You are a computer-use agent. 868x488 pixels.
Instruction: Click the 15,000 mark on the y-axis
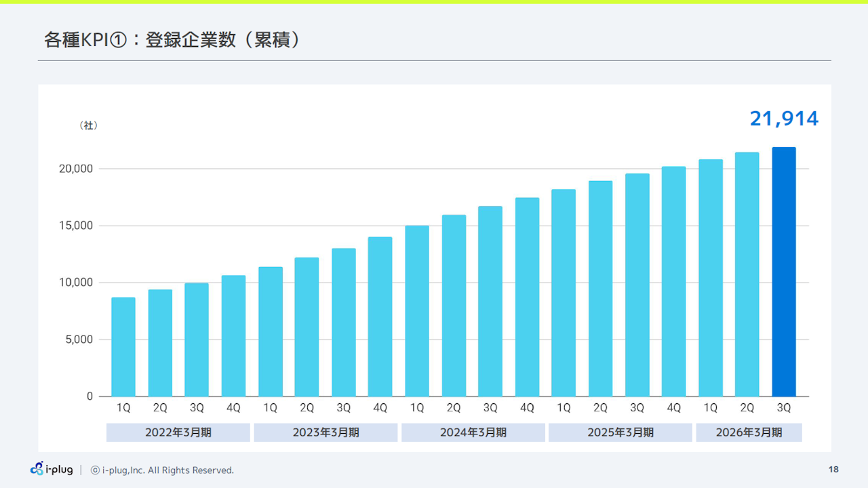(x=75, y=225)
